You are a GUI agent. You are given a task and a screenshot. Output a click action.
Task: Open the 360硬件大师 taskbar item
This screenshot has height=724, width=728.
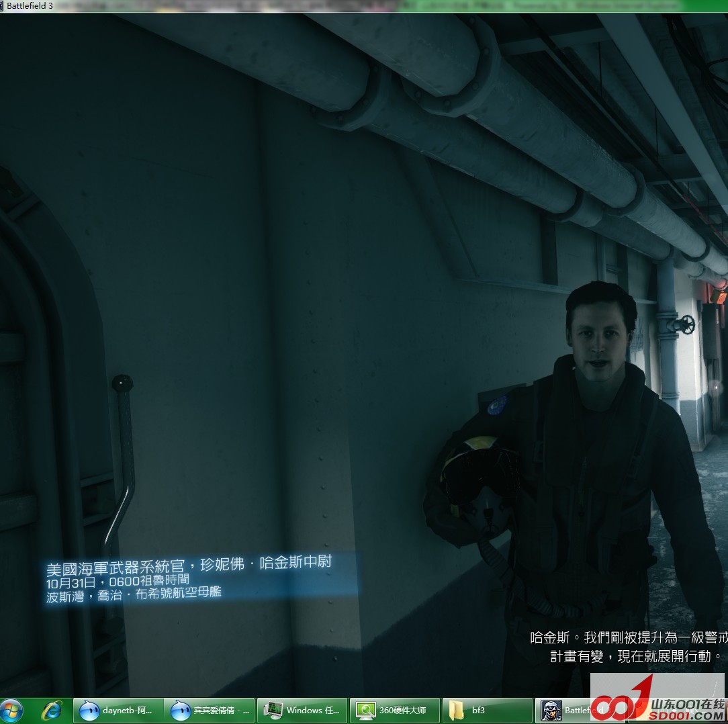pos(394,710)
